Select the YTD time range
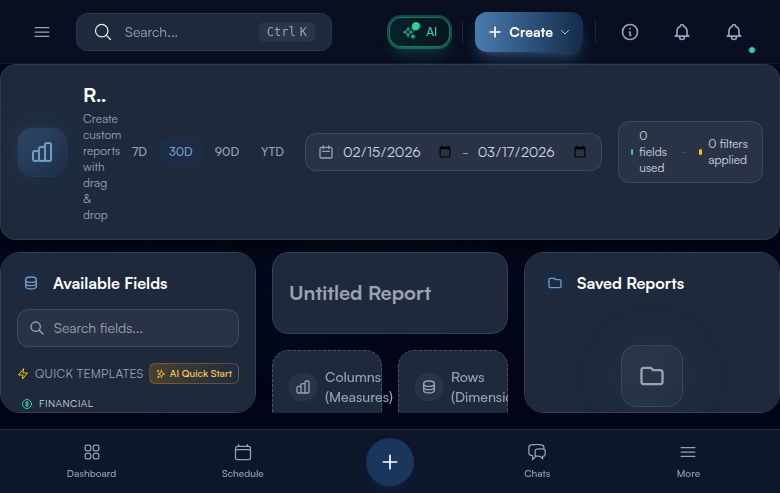The image size is (780, 493). (x=272, y=152)
